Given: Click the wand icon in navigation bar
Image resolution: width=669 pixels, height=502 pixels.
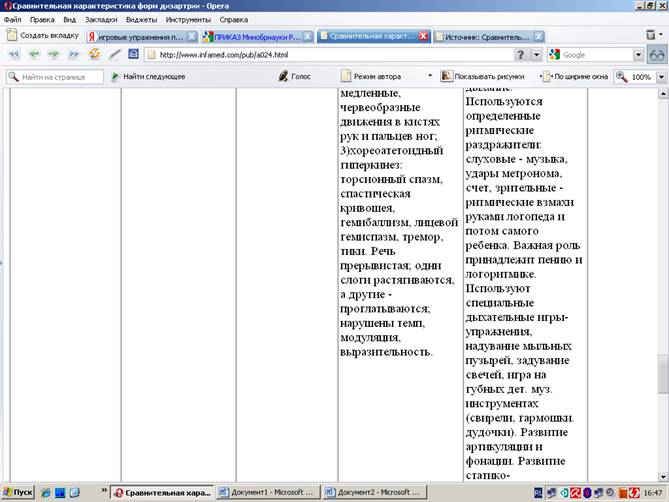Looking at the screenshot, I should (115, 54).
